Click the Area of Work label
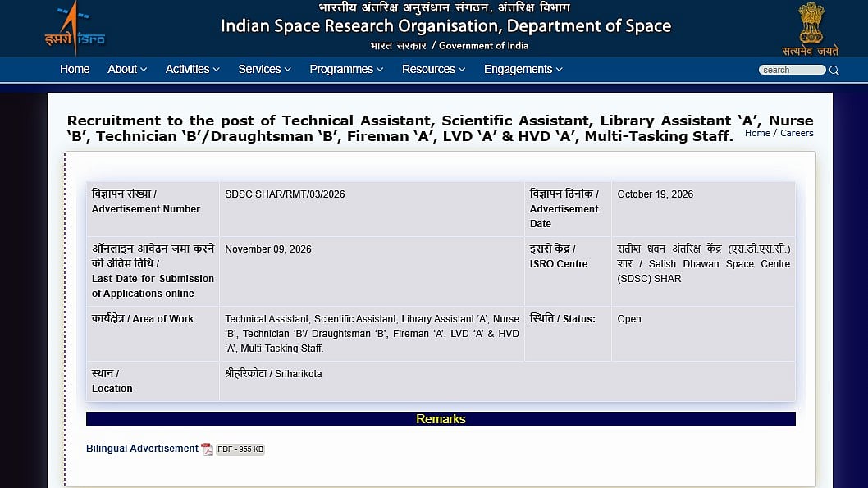The image size is (868, 488). pyautogui.click(x=142, y=319)
